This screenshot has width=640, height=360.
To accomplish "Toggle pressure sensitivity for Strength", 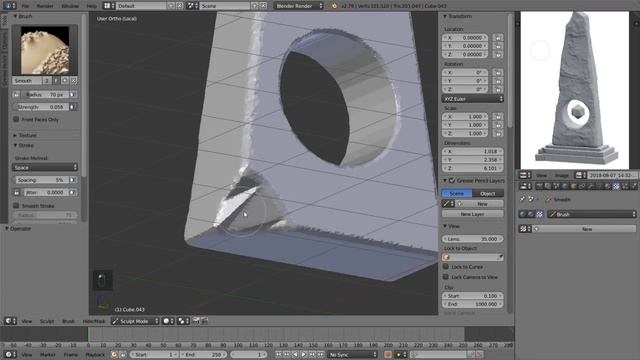I will pyautogui.click(x=72, y=107).
